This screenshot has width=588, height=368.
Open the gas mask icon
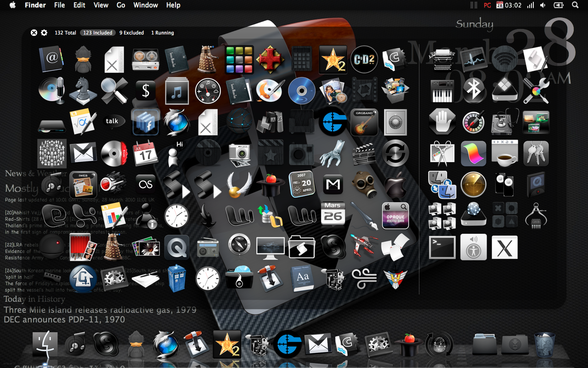[364, 184]
